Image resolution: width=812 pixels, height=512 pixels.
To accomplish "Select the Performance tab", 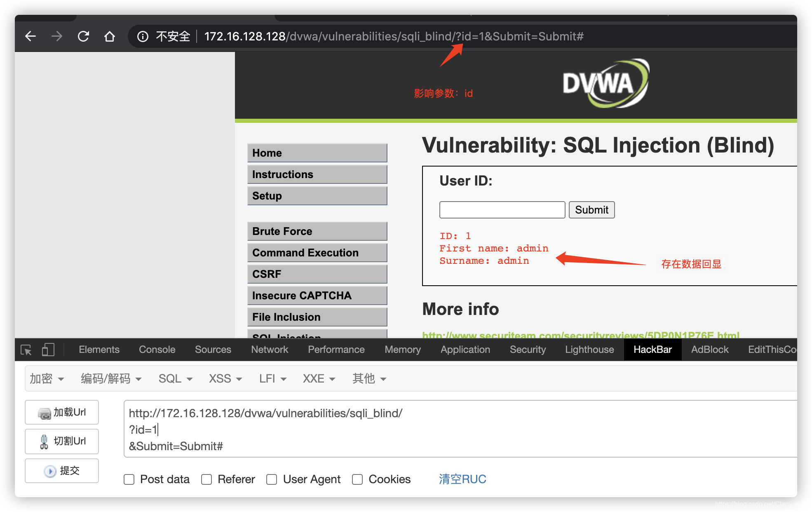I will [336, 350].
